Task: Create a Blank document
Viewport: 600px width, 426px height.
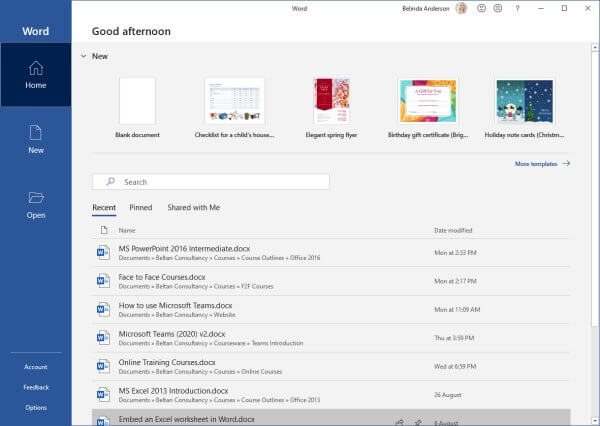Action: pos(137,108)
